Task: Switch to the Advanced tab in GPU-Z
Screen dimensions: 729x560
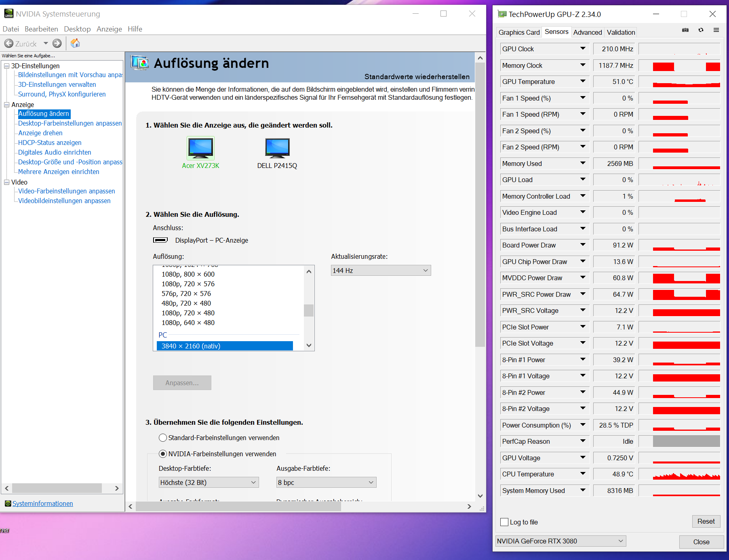Action: click(588, 32)
